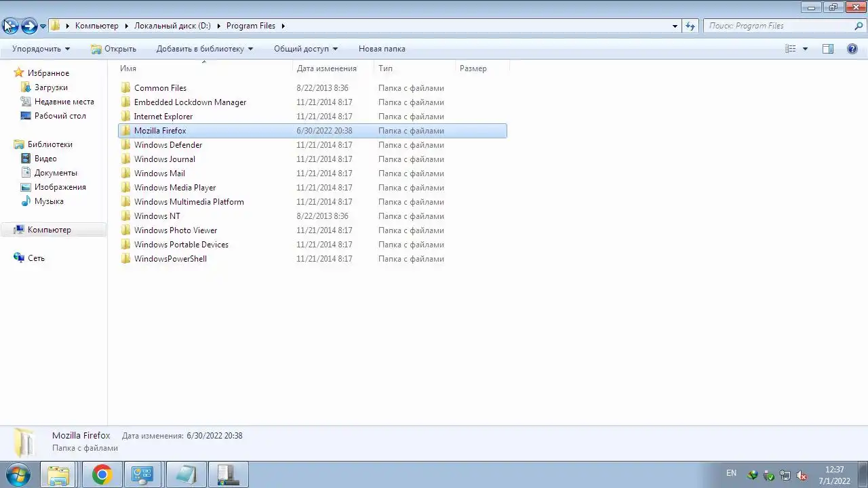
Task: Select the Windows Media Player folder icon
Action: click(x=125, y=188)
